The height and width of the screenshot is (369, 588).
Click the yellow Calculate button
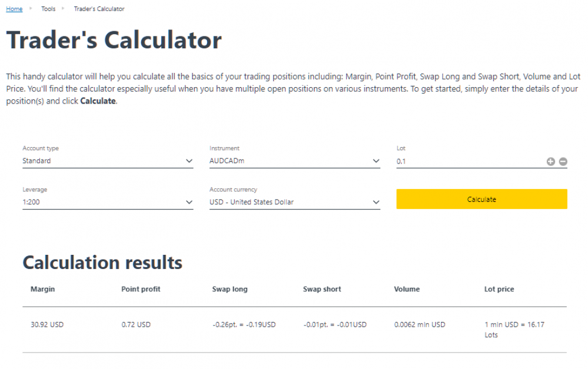[482, 199]
